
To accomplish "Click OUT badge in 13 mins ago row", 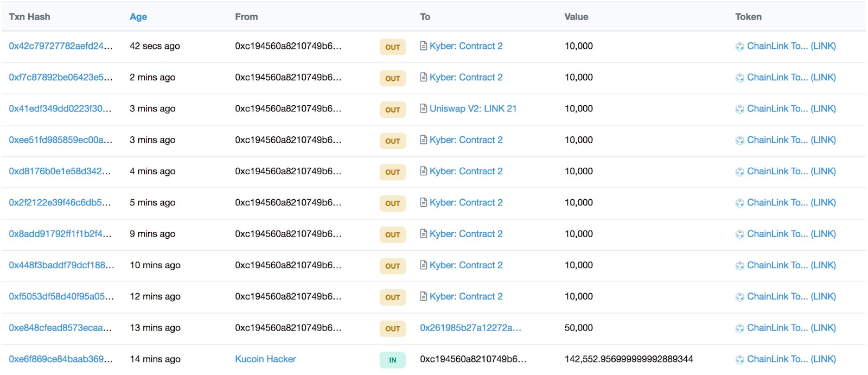I will pos(393,328).
